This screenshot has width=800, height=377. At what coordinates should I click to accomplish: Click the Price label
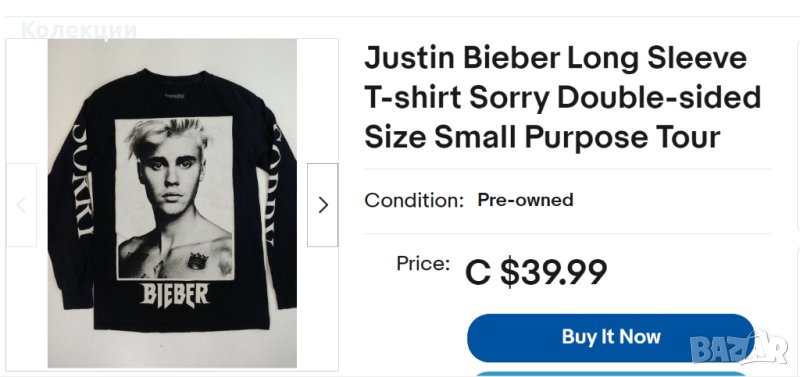tap(423, 264)
